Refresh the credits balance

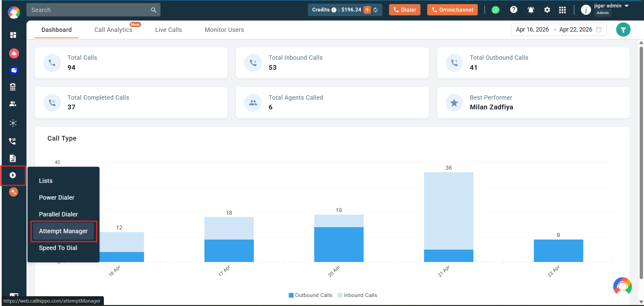(376, 10)
